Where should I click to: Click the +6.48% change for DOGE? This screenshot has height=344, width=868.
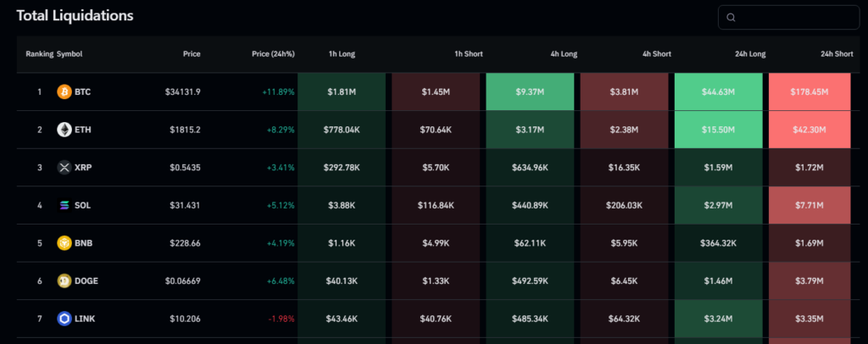(281, 280)
